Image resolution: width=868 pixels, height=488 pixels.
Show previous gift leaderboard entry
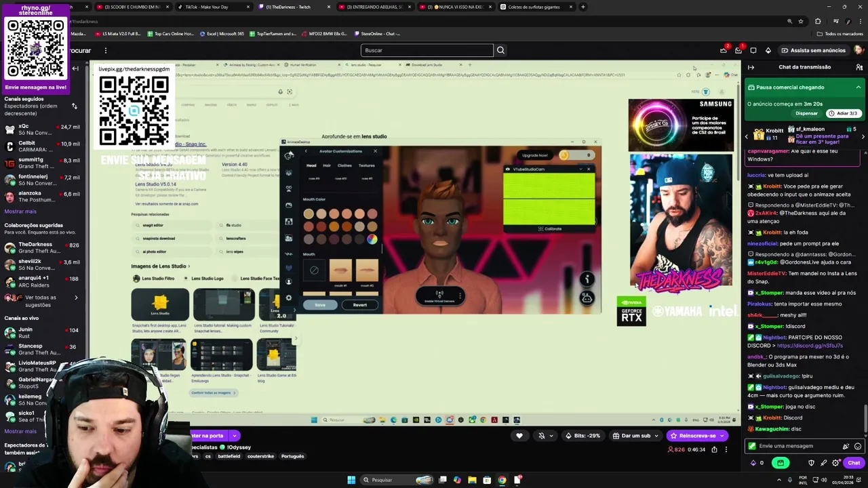[x=747, y=137]
